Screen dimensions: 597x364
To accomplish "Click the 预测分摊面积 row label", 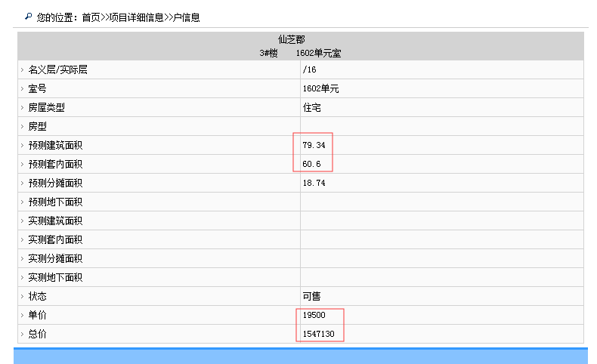I will point(56,183).
